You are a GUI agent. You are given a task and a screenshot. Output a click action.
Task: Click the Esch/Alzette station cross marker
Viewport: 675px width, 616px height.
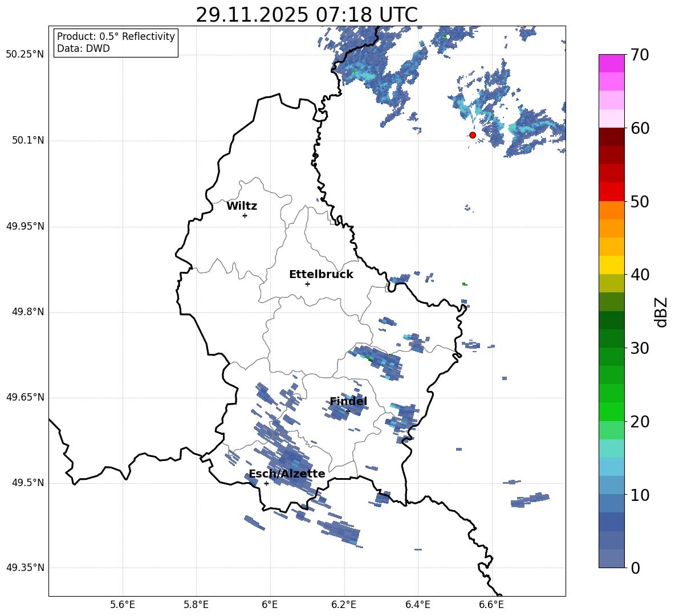tap(266, 483)
